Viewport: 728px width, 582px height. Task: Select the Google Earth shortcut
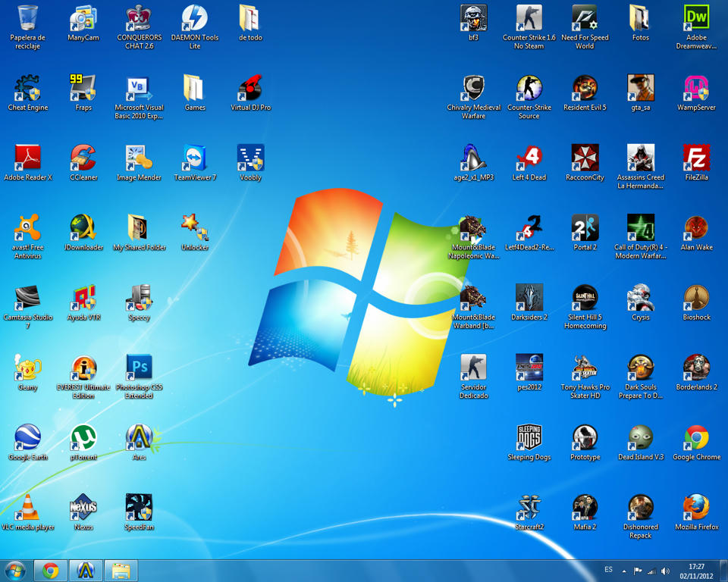[x=27, y=438]
